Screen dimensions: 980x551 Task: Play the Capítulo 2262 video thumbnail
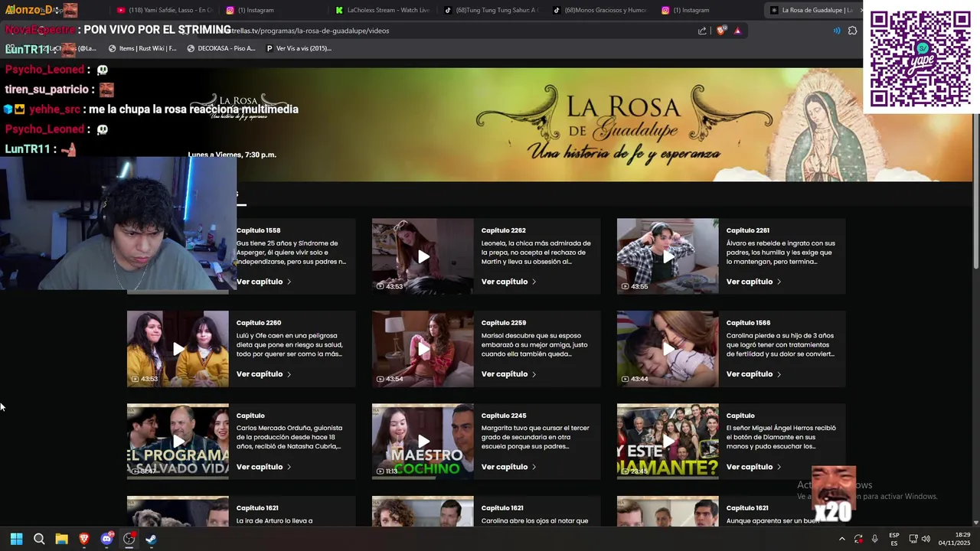coord(423,256)
